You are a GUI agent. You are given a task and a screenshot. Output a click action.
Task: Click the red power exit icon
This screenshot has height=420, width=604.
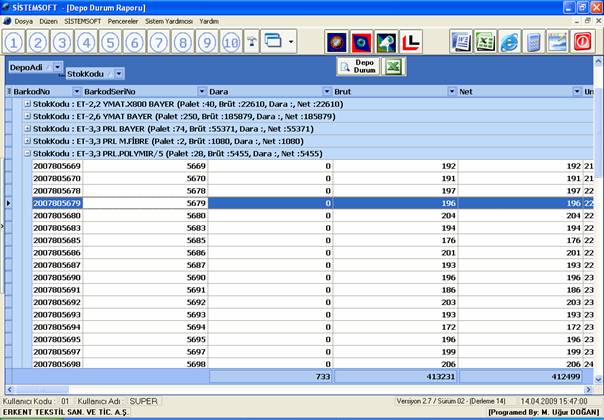pyautogui.click(x=581, y=42)
